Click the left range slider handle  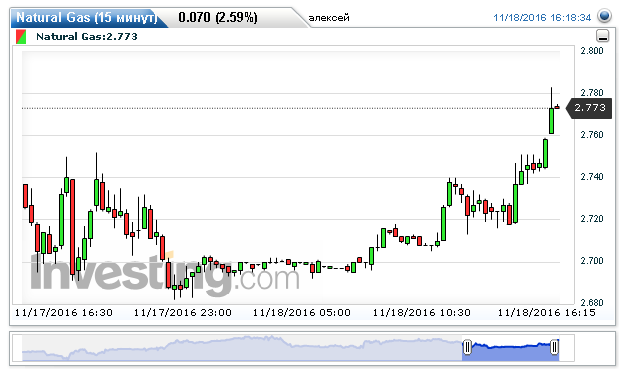[467, 347]
